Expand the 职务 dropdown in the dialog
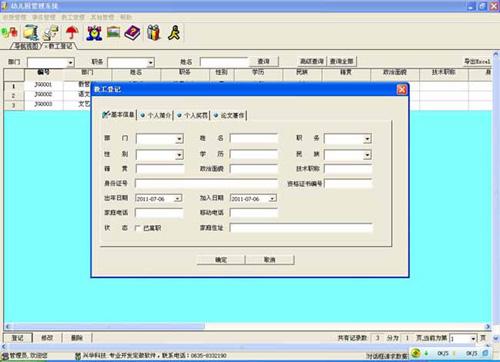500x362 pixels. [367, 139]
